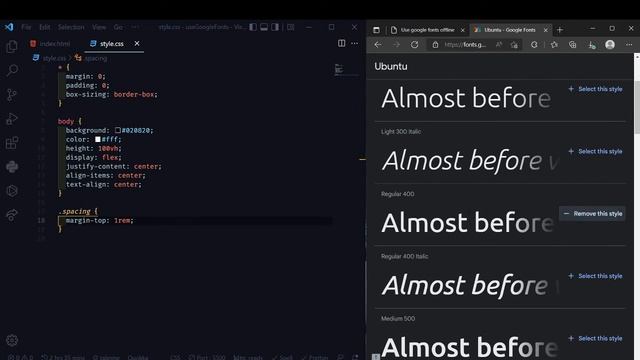Image resolution: width=640 pixels, height=360 pixels.
Task: Click the browser address bar URL
Action: click(x=465, y=45)
